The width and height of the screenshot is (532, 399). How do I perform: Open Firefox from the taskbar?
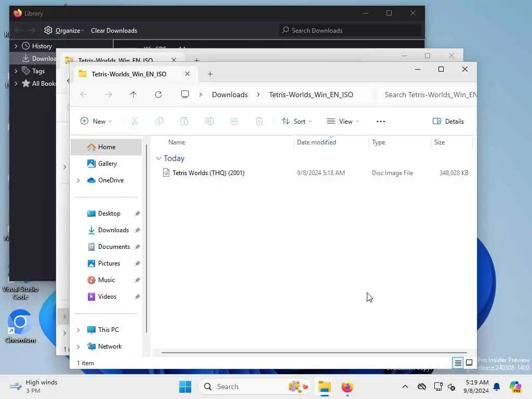(347, 387)
